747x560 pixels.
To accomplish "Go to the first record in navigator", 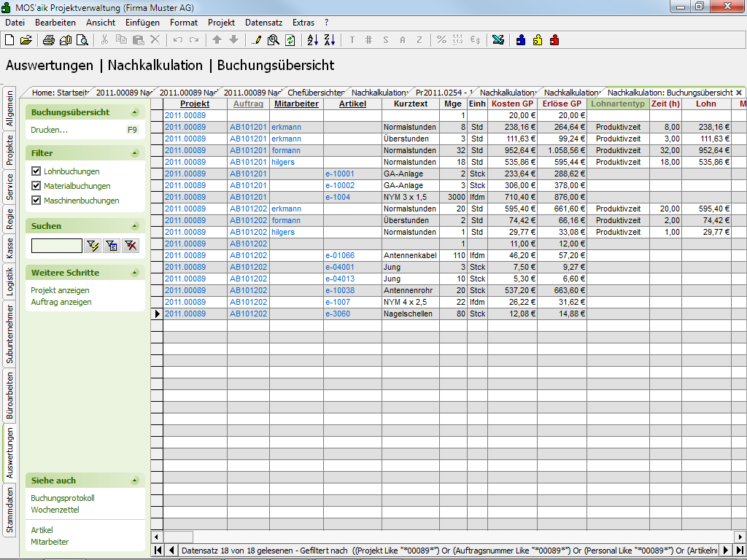I will (x=158, y=550).
